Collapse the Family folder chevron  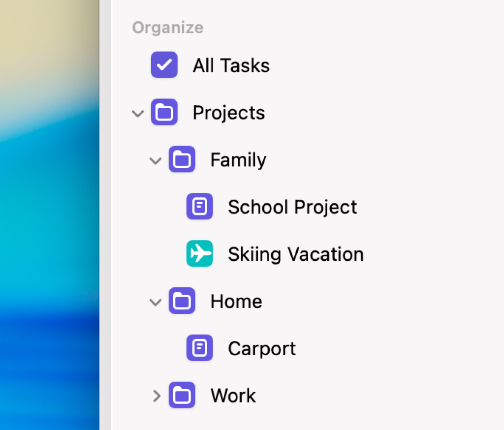(156, 160)
